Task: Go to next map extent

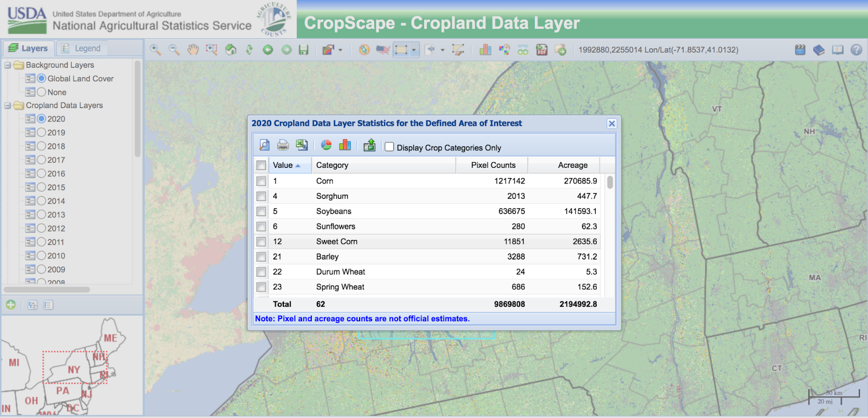Action: coord(286,50)
